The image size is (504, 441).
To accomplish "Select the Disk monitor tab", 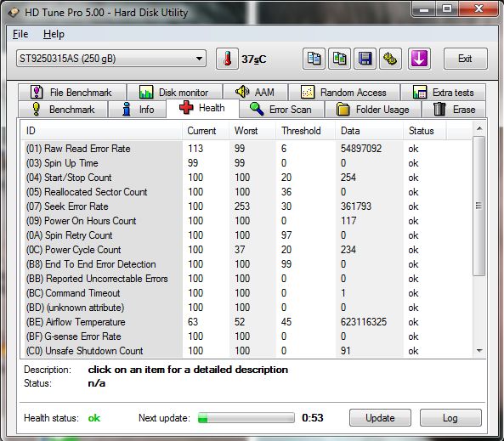I will 174,93.
